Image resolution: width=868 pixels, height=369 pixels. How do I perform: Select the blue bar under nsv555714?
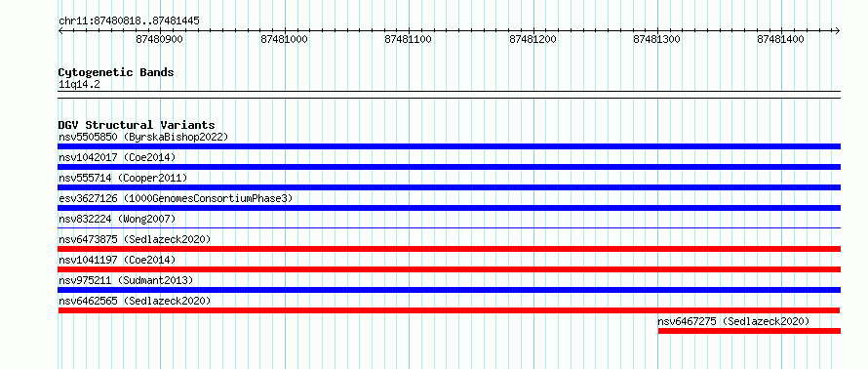pos(450,187)
